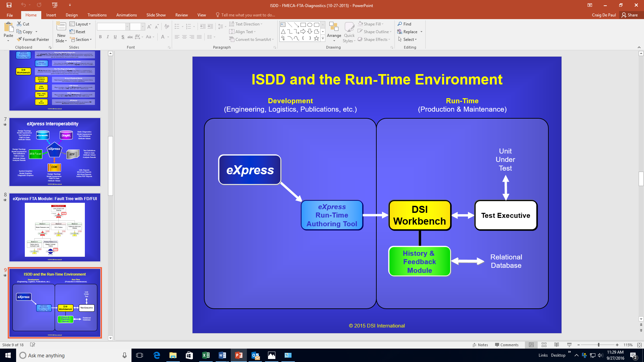Click Find in the Editing group
Viewport: 644px width, 362px height.
pyautogui.click(x=405, y=24)
